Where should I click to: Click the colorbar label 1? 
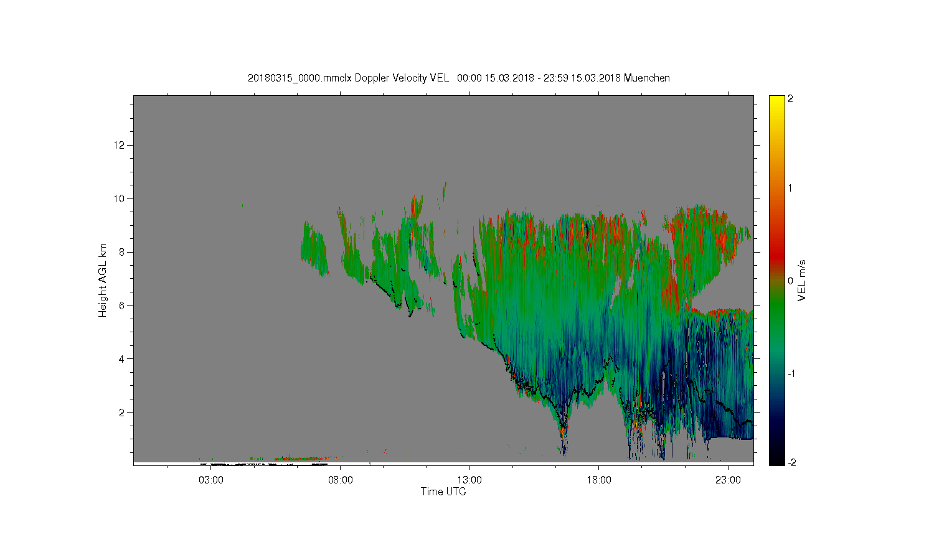[791, 189]
